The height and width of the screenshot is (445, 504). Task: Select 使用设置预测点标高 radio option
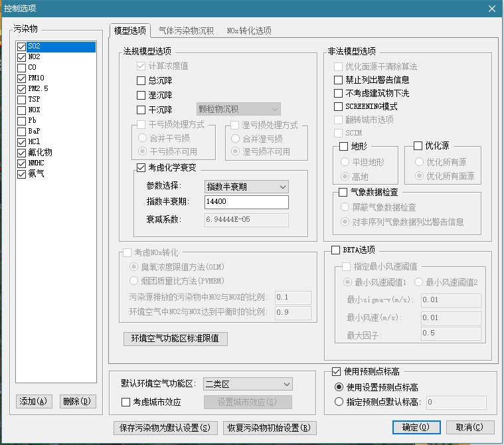click(x=339, y=387)
